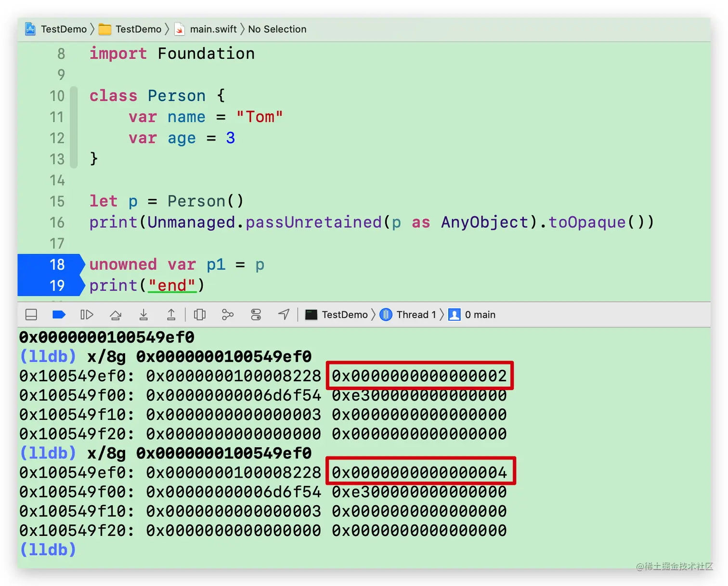Click the second 'x/8g' console command
Screen dimensions: 728x586
pos(199,453)
